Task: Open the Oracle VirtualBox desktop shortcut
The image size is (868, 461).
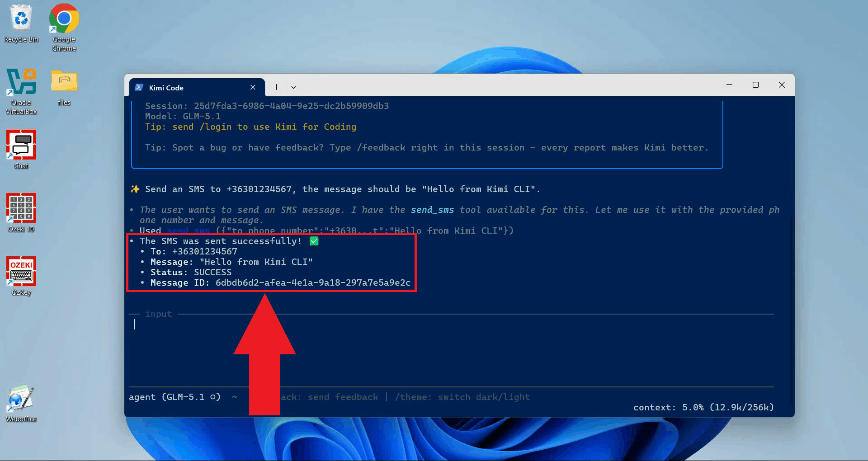Action: pos(21,91)
